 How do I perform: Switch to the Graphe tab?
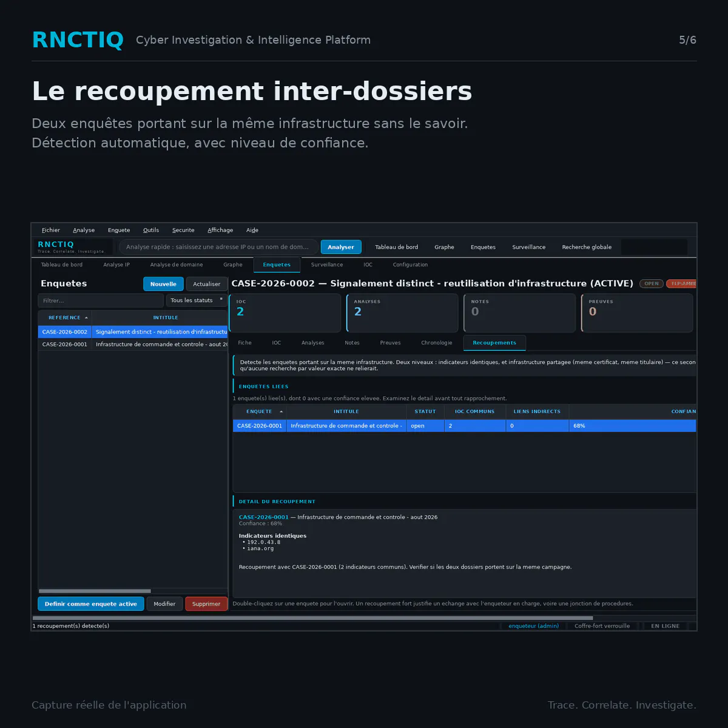click(x=233, y=265)
